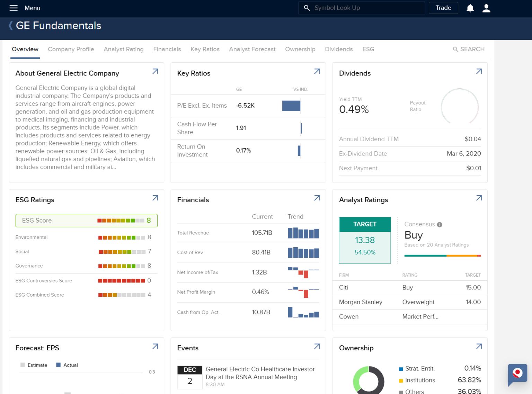
Task: Open the hamburger Menu icon
Action: pyautogui.click(x=14, y=8)
